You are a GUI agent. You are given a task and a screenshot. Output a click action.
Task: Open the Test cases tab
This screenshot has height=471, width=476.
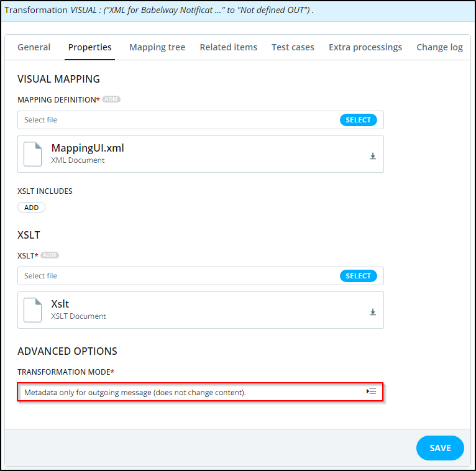293,47
